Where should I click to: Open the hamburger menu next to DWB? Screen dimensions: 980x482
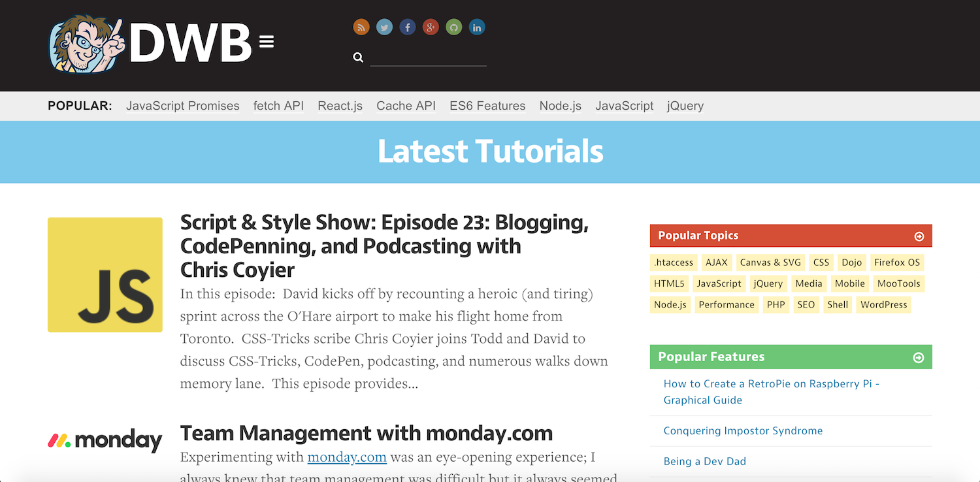[x=267, y=42]
